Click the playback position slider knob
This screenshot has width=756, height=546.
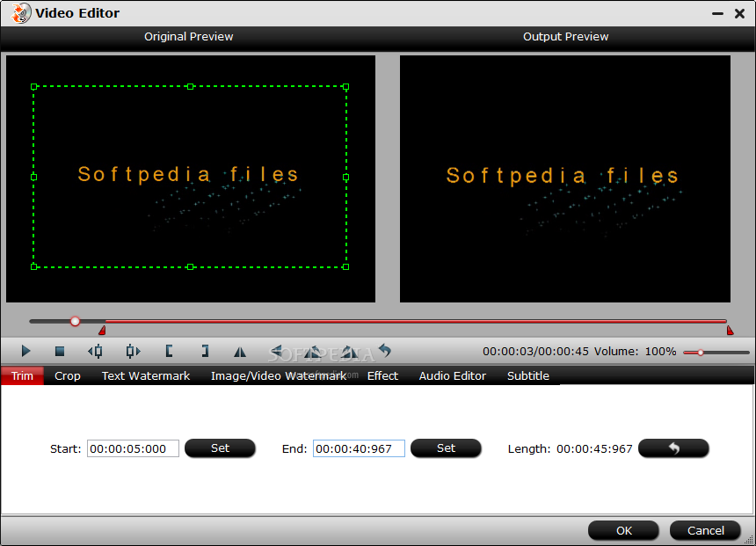[x=75, y=321]
